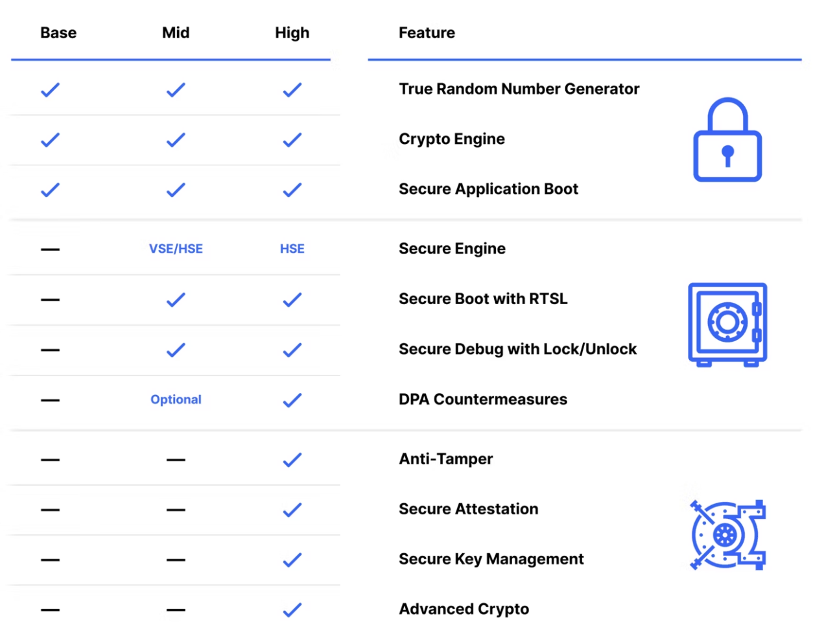
Task: Select the Mid column header
Action: coord(176,33)
